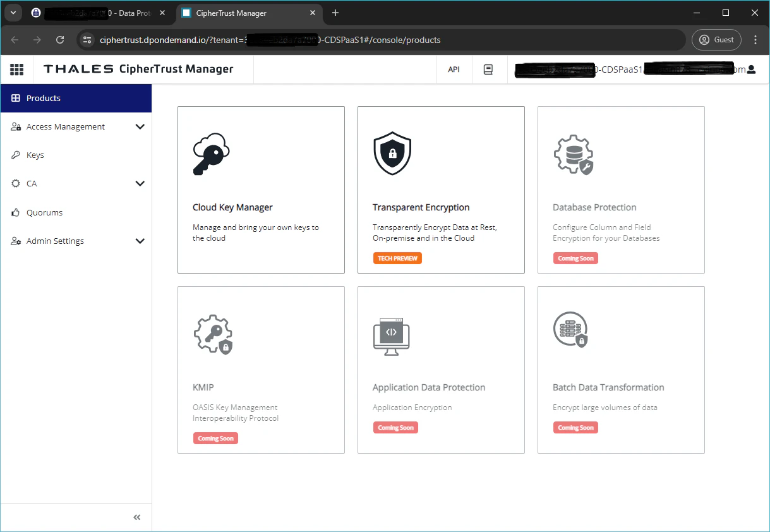Click the Application Data Protection monitor icon
The image size is (770, 532).
(392, 336)
